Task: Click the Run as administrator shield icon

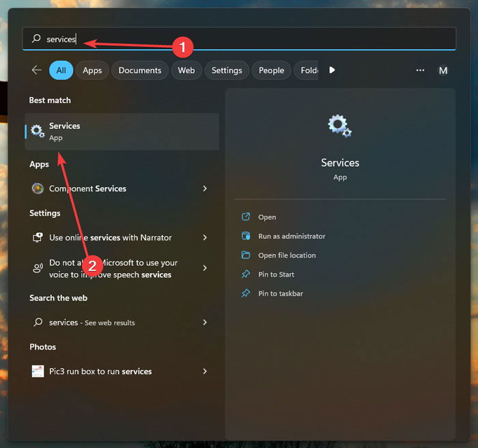Action: (x=246, y=236)
